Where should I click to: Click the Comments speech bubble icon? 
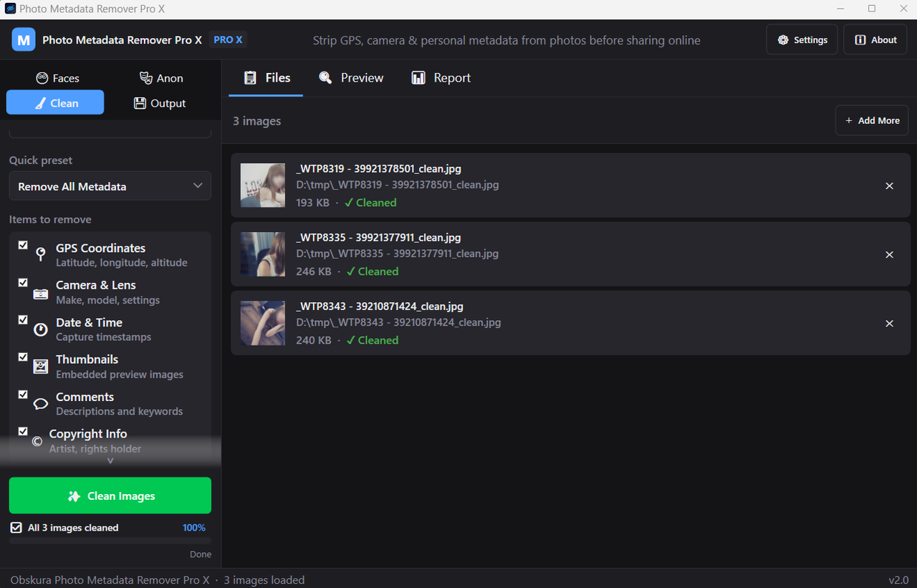(41, 404)
